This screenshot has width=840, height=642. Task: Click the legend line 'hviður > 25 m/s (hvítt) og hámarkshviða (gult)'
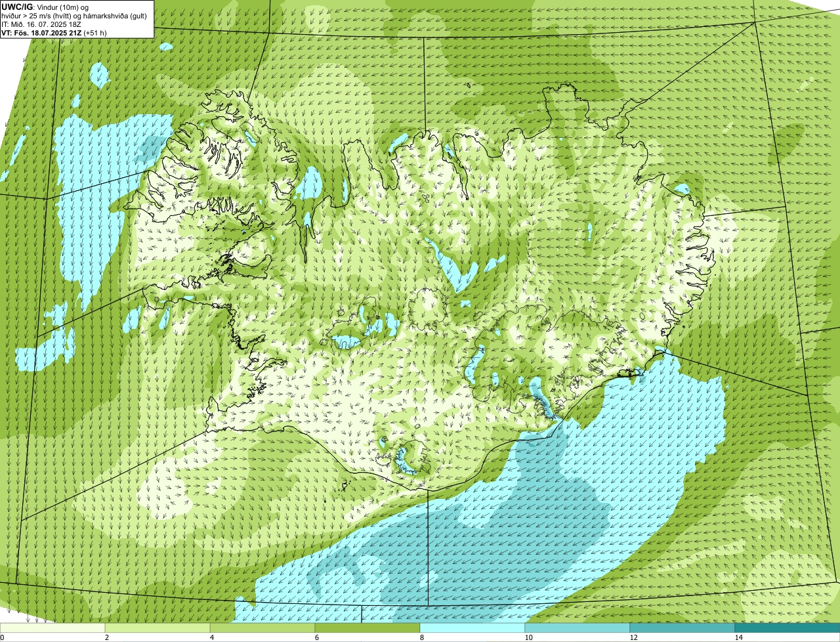[75, 15]
